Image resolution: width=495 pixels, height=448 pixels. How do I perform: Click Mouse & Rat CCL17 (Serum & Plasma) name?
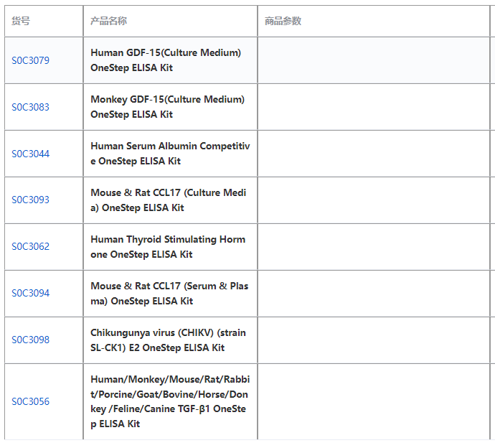coord(169,293)
